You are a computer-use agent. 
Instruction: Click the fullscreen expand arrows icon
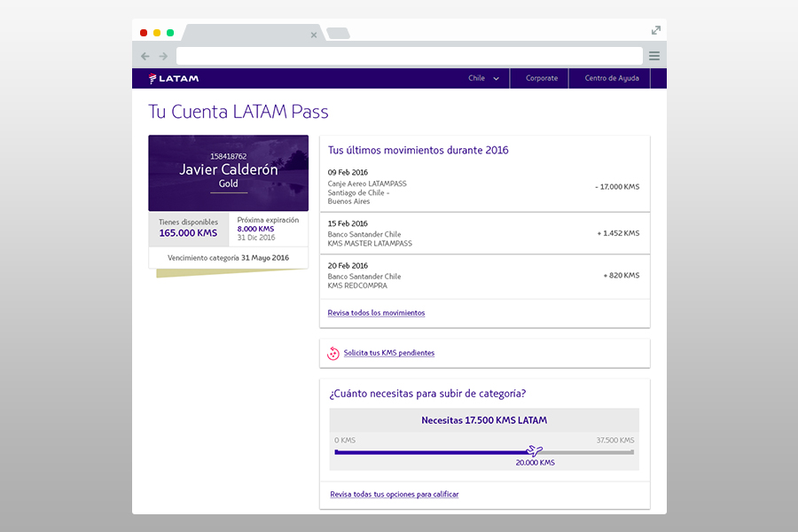[x=656, y=30]
